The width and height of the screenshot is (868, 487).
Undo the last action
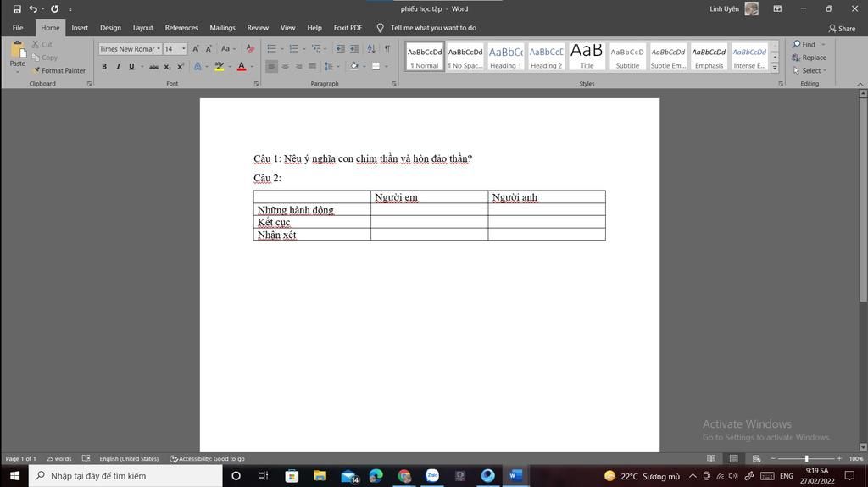tap(33, 8)
